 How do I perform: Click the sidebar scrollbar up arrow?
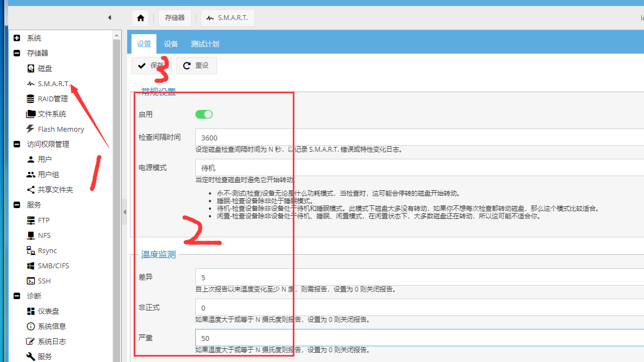coord(117,35)
